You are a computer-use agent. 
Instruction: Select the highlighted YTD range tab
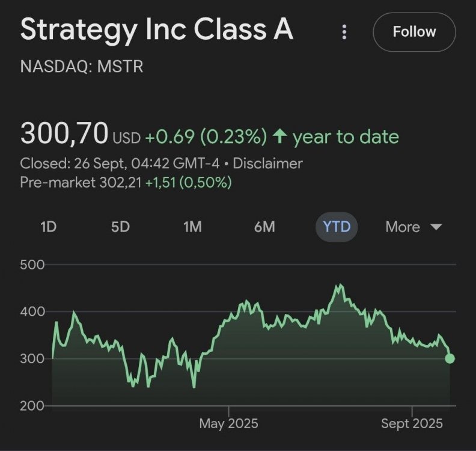tap(337, 227)
